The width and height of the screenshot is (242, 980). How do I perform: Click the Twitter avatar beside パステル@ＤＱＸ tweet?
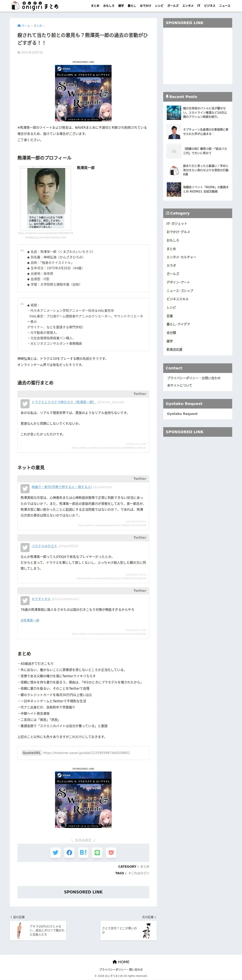pyautogui.click(x=25, y=547)
